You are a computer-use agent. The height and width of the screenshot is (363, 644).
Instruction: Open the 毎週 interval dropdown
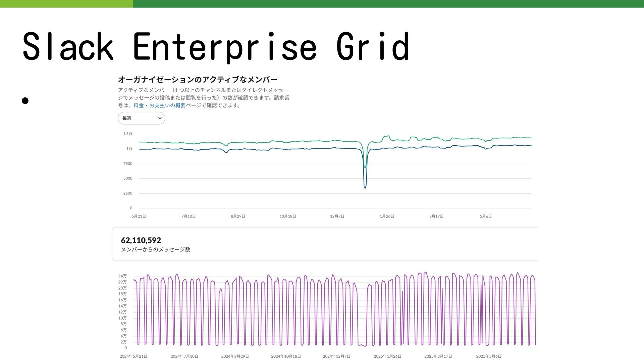pos(141,118)
